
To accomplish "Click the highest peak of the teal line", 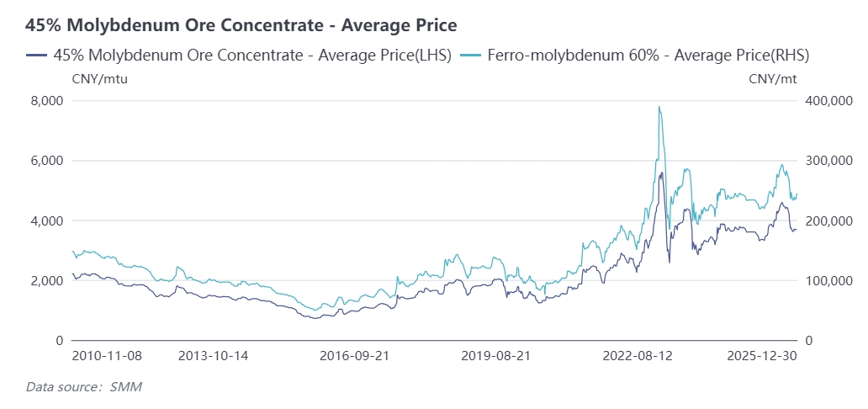I will 659,107.
